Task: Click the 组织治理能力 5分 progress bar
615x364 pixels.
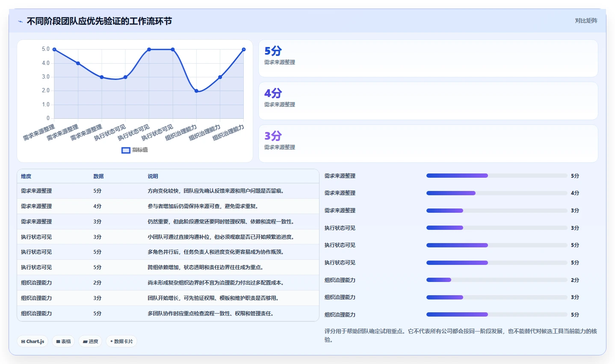Action: [497, 314]
